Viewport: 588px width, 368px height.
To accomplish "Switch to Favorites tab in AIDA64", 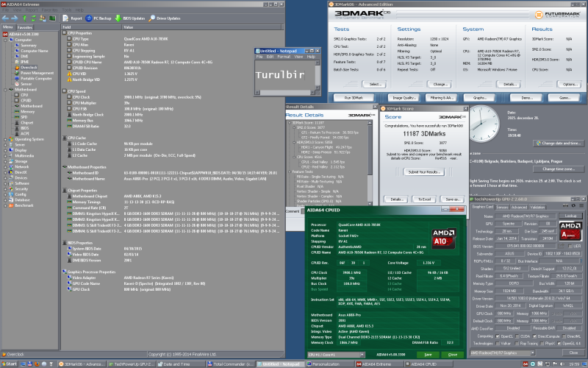I will [25, 27].
